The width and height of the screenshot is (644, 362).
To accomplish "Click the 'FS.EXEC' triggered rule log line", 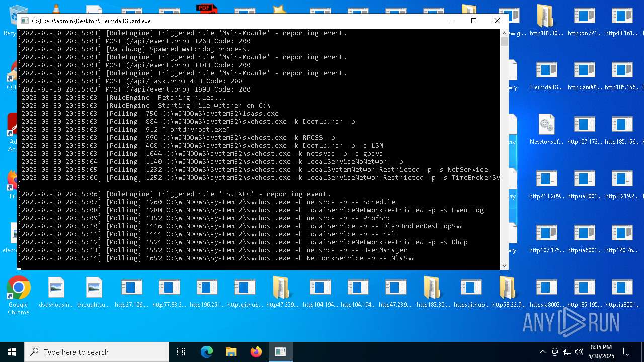I will [174, 194].
